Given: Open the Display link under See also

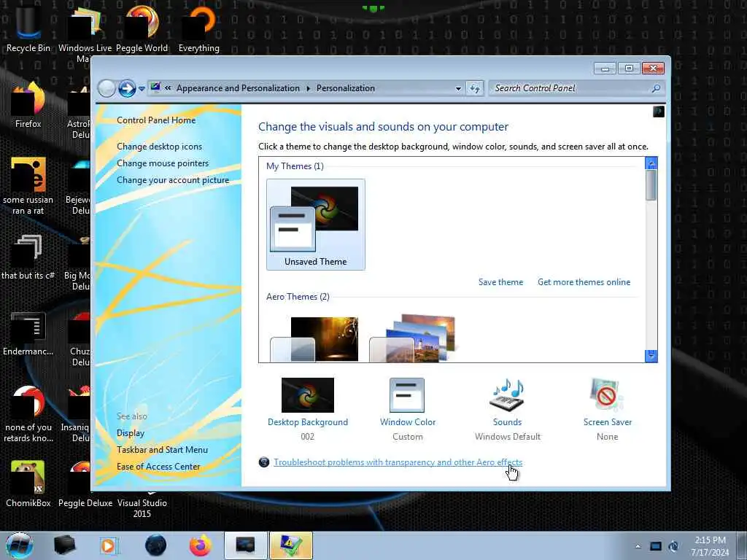Looking at the screenshot, I should tap(131, 433).
